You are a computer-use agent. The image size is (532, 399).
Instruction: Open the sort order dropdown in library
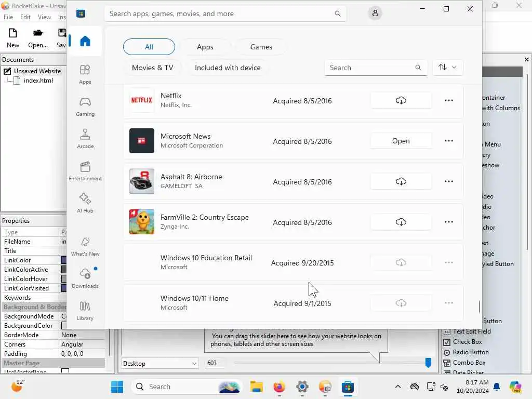(447, 68)
